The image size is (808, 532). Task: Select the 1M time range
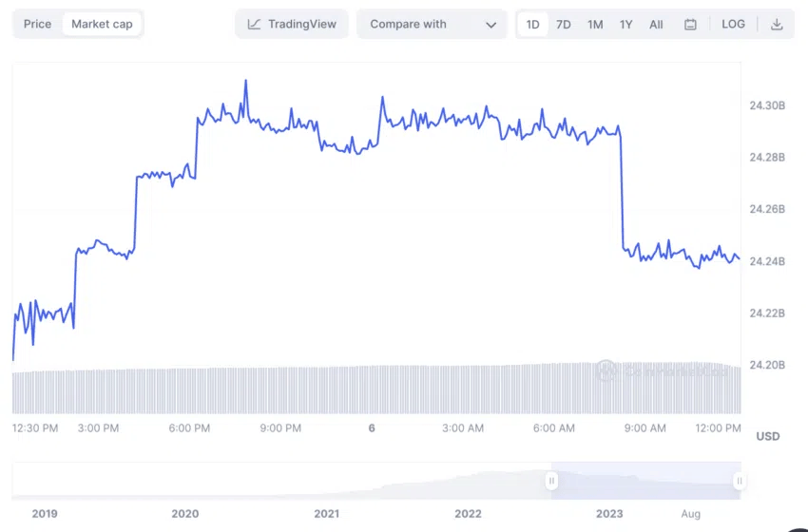click(x=595, y=24)
